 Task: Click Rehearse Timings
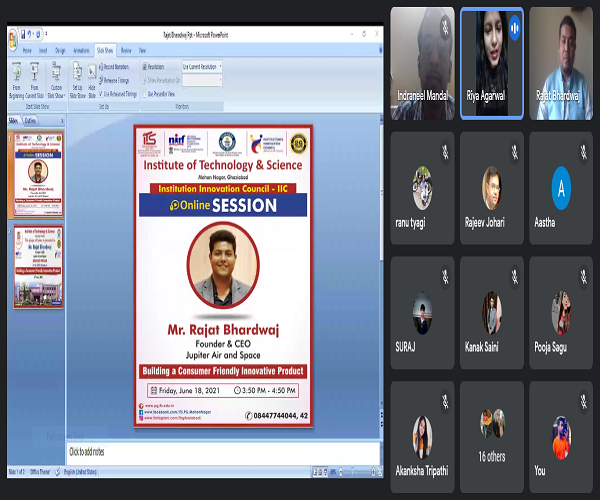(x=114, y=80)
